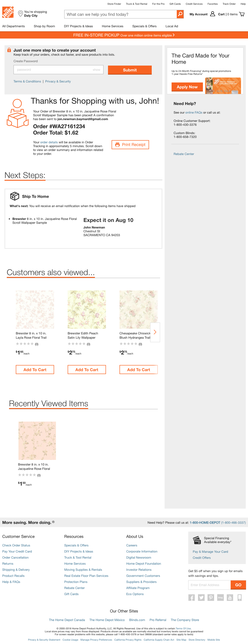Open search using the magnifier icon
The width and height of the screenshot is (248, 644).
180,14
